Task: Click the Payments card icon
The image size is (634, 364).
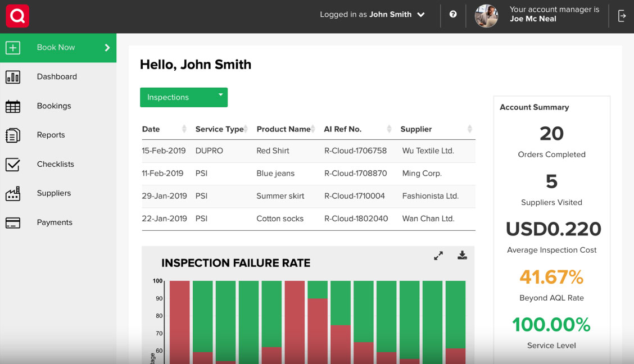Action: click(x=13, y=223)
